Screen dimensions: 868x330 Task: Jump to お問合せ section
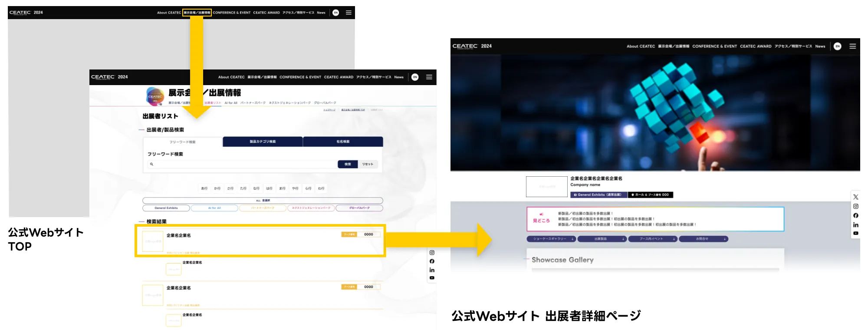coord(704,239)
